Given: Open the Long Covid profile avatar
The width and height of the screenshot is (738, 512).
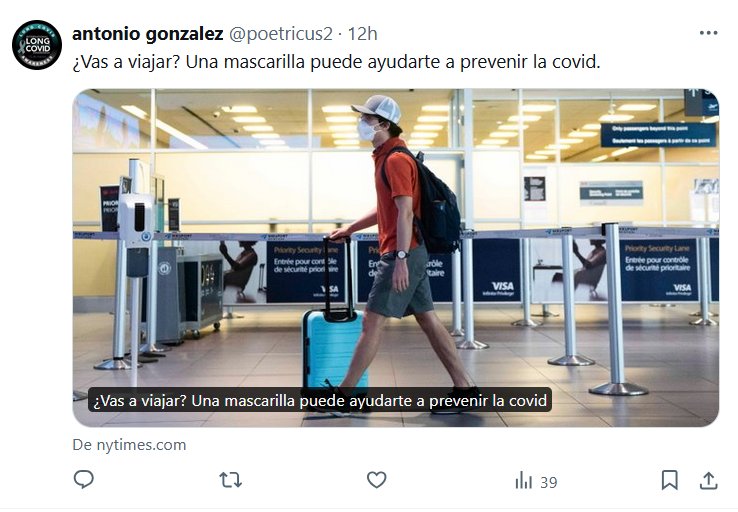Looking at the screenshot, I should click(x=37, y=45).
